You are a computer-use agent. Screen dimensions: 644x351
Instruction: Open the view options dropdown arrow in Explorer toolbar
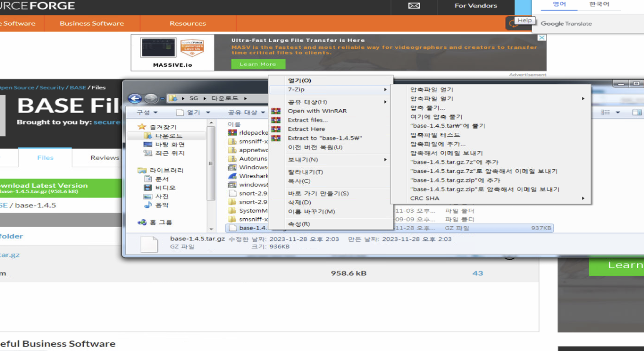(618, 113)
